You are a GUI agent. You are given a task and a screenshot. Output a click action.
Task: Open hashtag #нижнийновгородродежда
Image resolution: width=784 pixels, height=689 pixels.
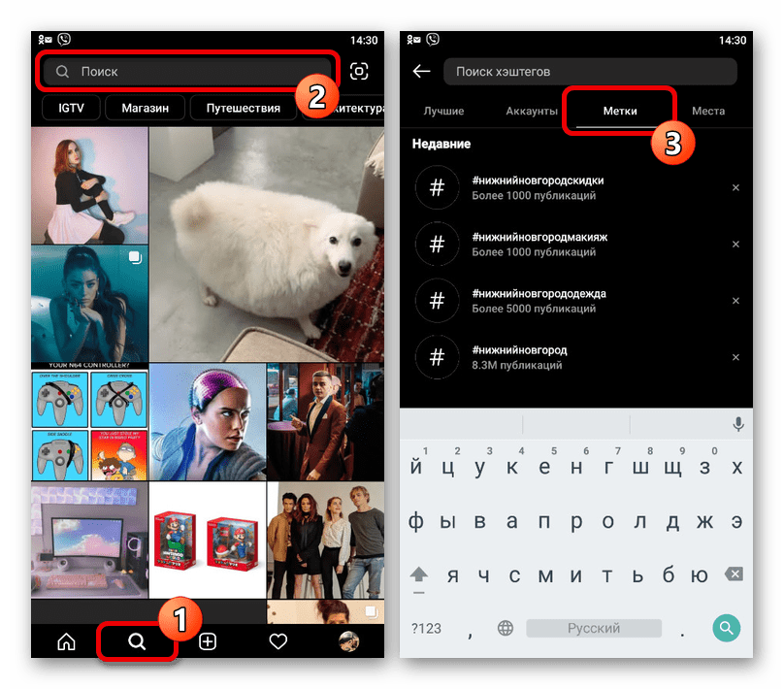(x=576, y=301)
